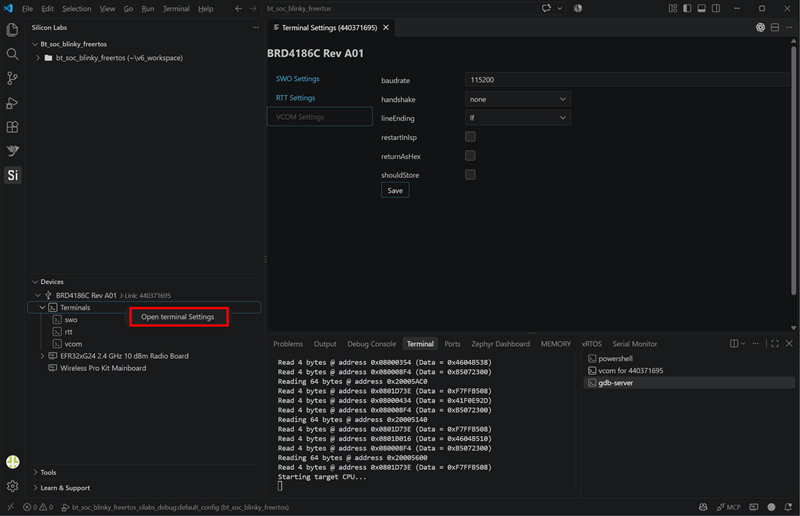Viewport: 800px width, 516px height.
Task: Open settings gear in editor title area
Action: (760, 28)
